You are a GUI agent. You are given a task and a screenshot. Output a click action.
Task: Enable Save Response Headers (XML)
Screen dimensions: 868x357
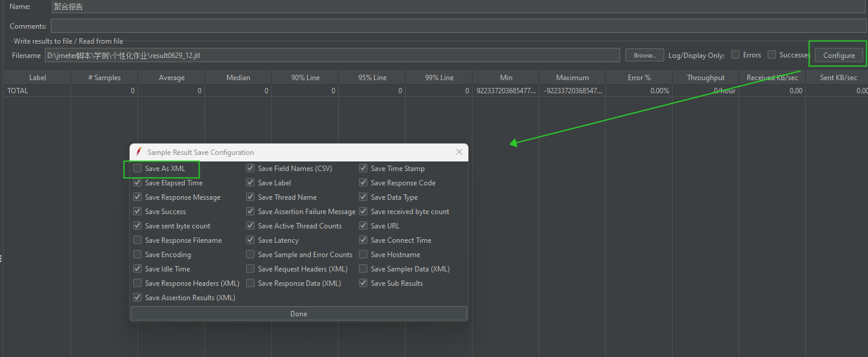[138, 283]
